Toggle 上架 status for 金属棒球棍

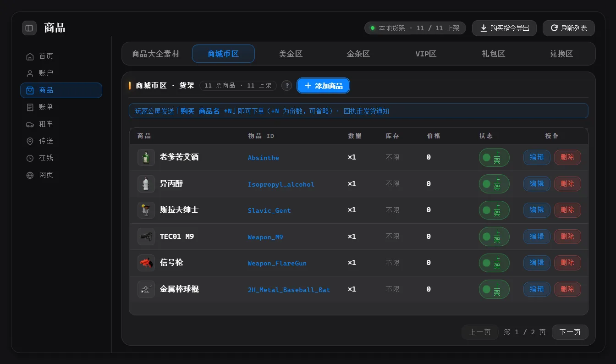494,289
